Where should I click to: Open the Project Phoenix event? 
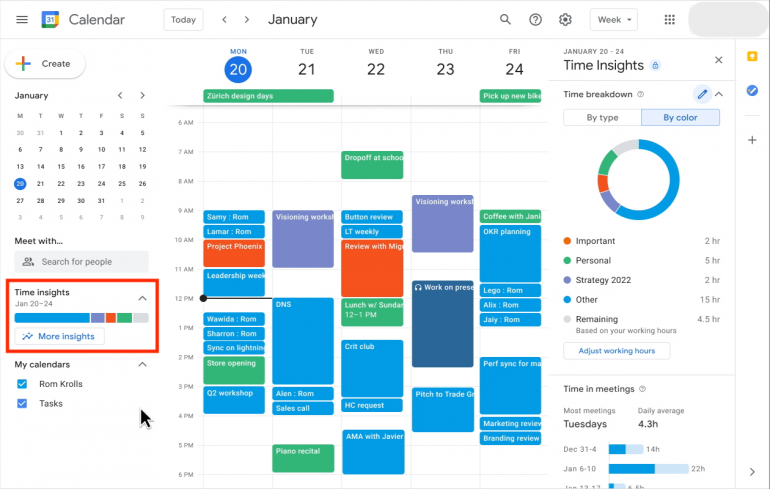pyautogui.click(x=234, y=253)
